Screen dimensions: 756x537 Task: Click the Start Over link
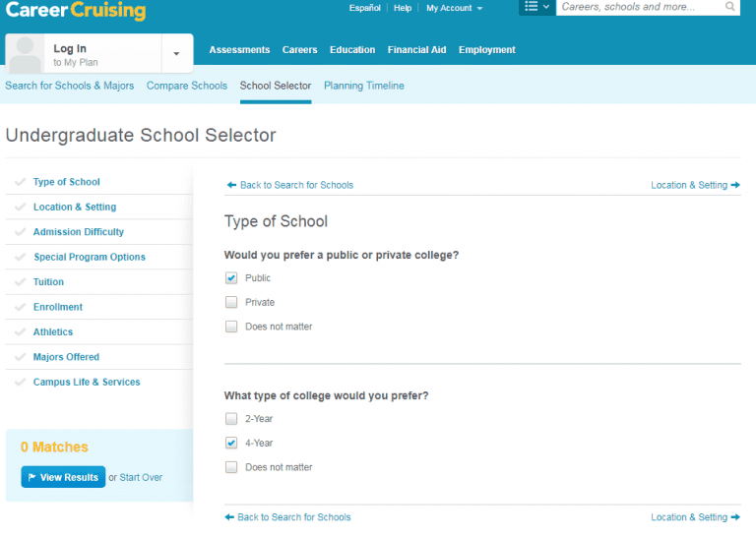(x=141, y=477)
